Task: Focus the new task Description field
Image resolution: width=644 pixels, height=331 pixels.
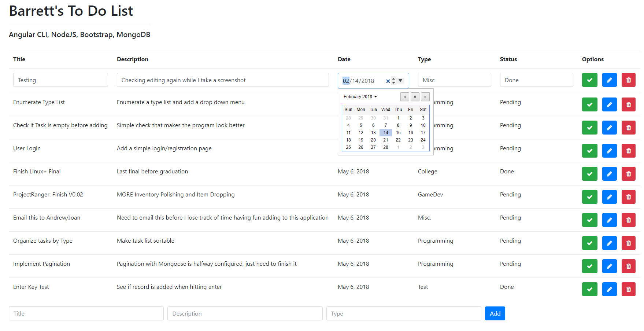Action: click(245, 313)
